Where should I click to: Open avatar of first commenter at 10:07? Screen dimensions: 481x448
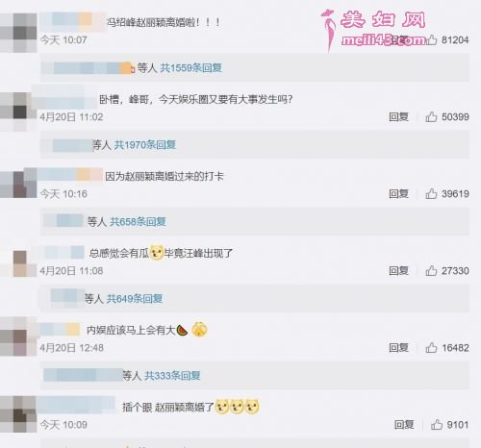coord(18,33)
